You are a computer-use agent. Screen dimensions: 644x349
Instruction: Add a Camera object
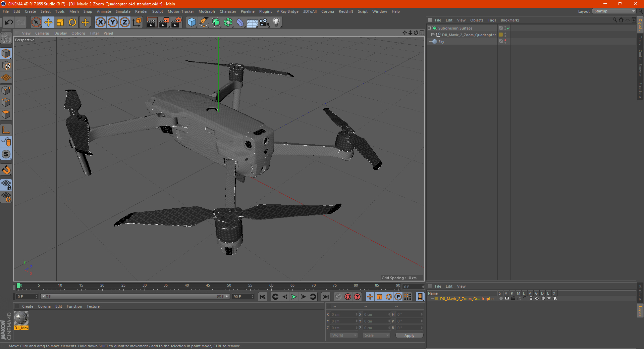264,22
